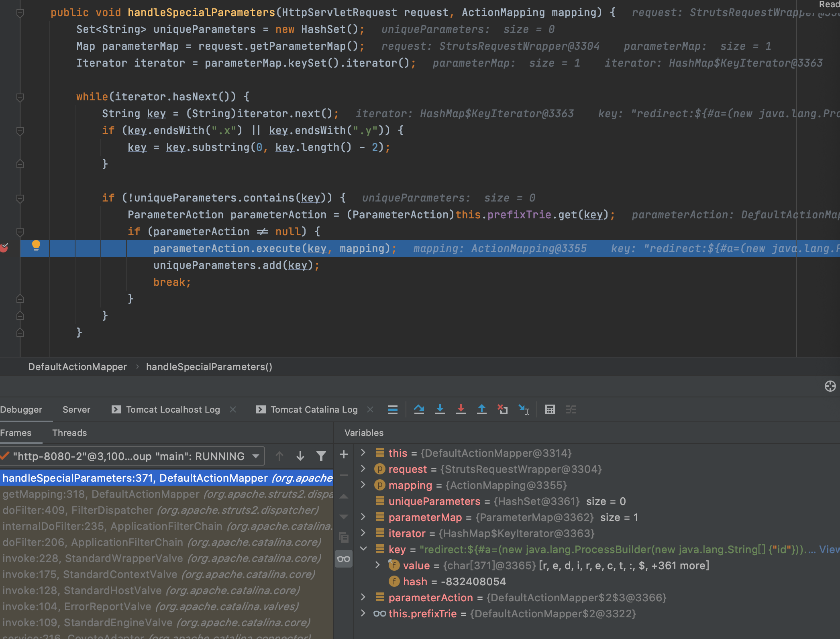Open Tomcat Catalina Log tab
This screenshot has width=840, height=639.
tap(314, 409)
